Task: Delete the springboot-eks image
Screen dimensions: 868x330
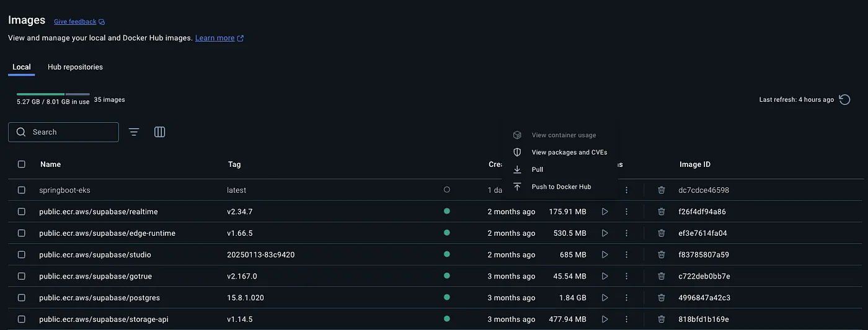Action: click(661, 190)
